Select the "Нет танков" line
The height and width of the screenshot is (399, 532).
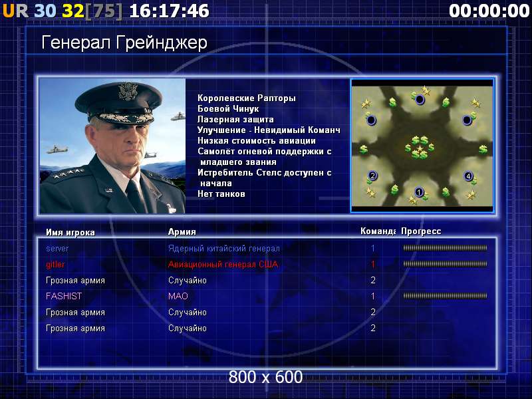tap(221, 194)
